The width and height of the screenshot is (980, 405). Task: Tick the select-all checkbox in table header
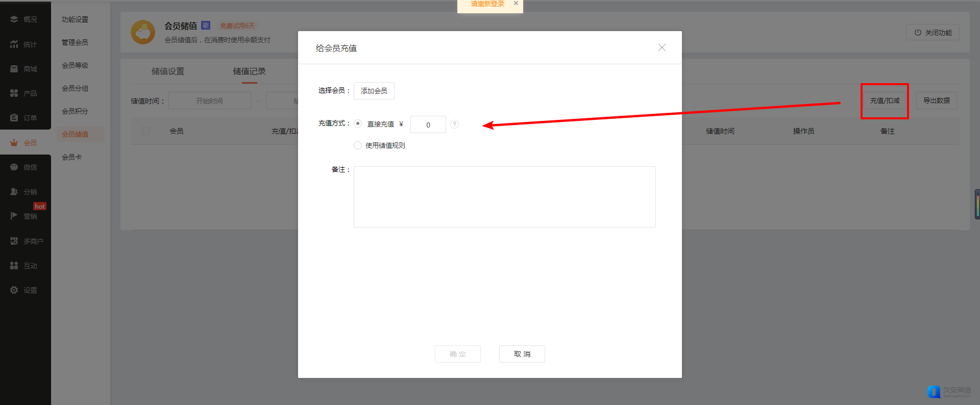(146, 131)
